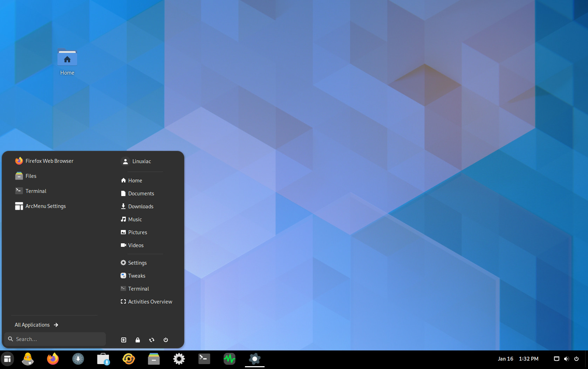The image size is (588, 369).
Task: Click the Search input field
Action: pyautogui.click(x=55, y=339)
